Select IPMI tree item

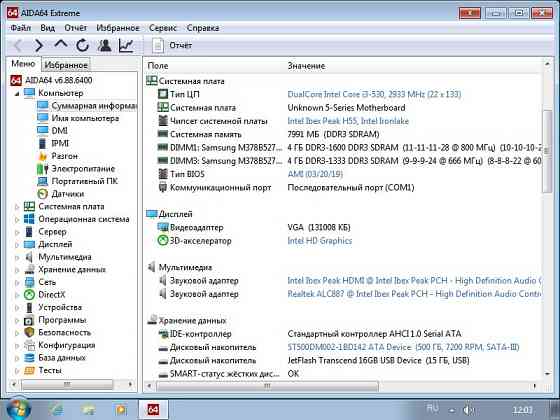60,143
